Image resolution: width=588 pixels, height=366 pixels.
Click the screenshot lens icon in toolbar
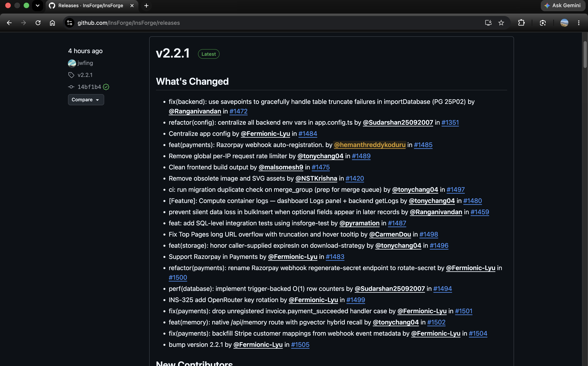tap(543, 23)
